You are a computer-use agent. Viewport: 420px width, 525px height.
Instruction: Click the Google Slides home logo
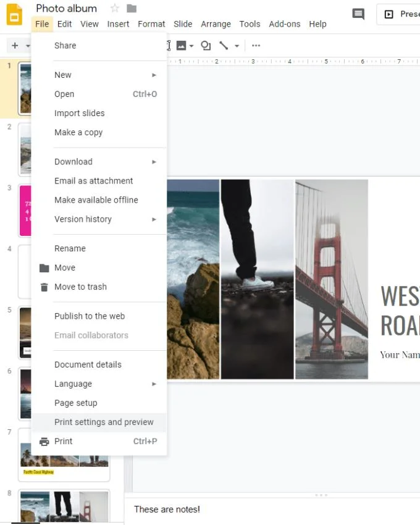coord(14,14)
